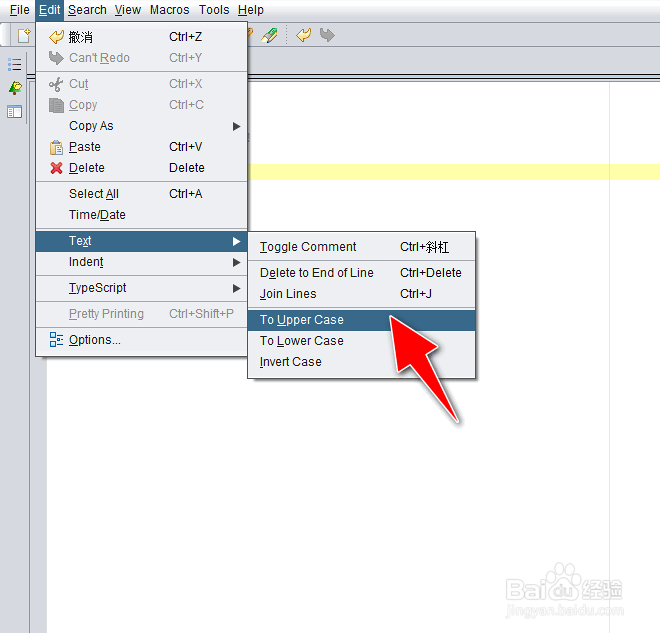Image resolution: width=660 pixels, height=633 pixels.
Task: Click the gray Redo toolbar arrow
Action: pyautogui.click(x=327, y=35)
